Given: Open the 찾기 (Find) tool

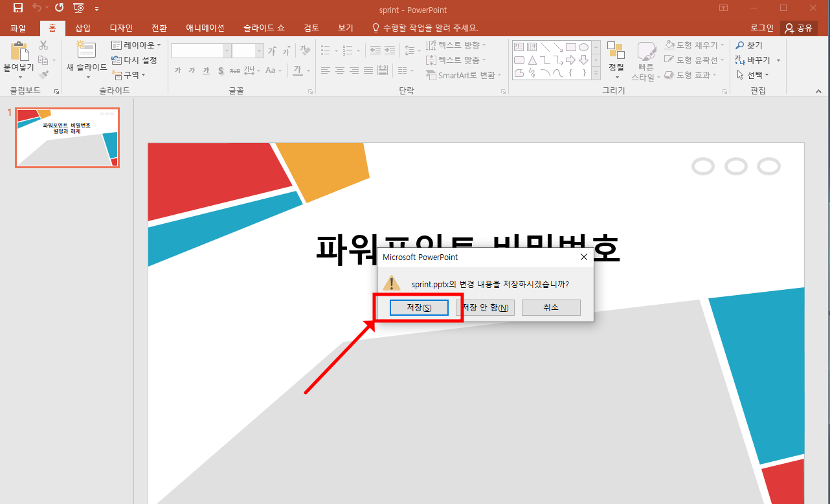Looking at the screenshot, I should coord(751,45).
